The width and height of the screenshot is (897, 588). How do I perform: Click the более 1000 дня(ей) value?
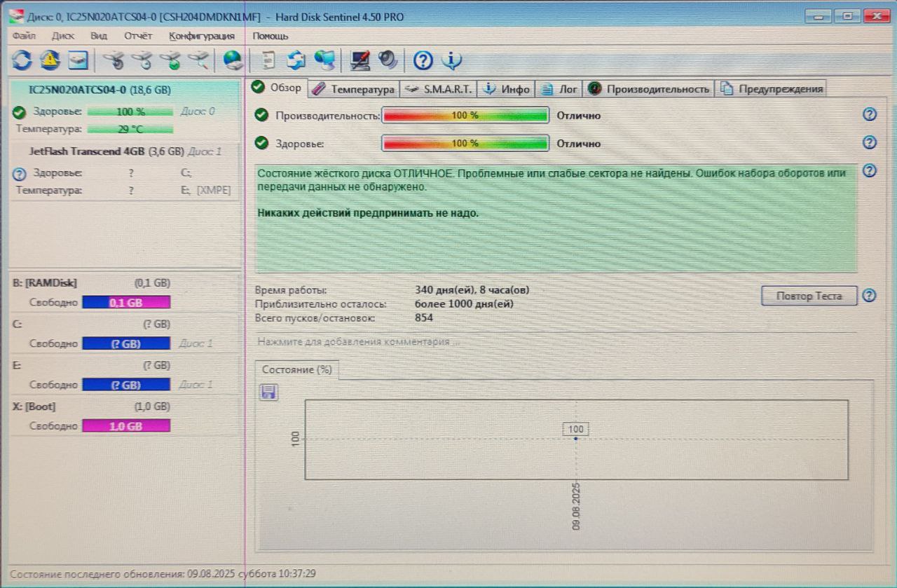click(x=464, y=303)
